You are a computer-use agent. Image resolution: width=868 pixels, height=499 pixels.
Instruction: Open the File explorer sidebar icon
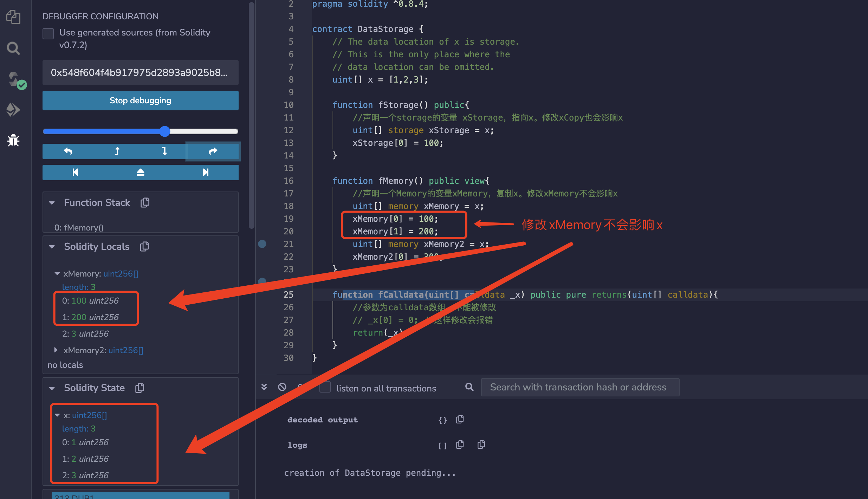point(13,17)
